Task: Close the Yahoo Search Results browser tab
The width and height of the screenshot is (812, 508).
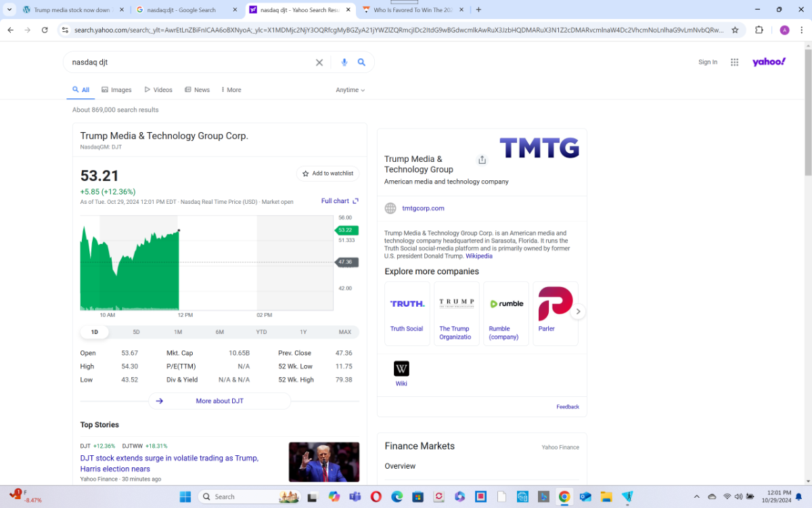Action: coord(348,10)
